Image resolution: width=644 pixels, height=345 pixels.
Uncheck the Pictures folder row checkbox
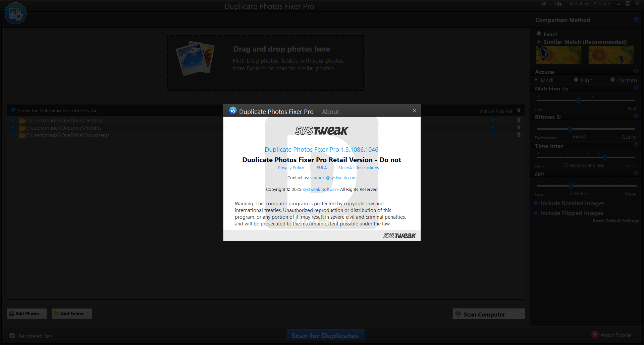pos(13,127)
